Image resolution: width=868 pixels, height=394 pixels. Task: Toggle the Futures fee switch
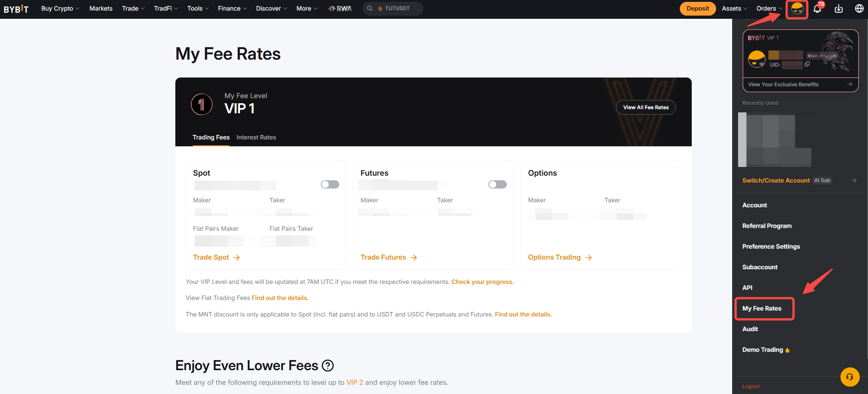[x=498, y=184]
